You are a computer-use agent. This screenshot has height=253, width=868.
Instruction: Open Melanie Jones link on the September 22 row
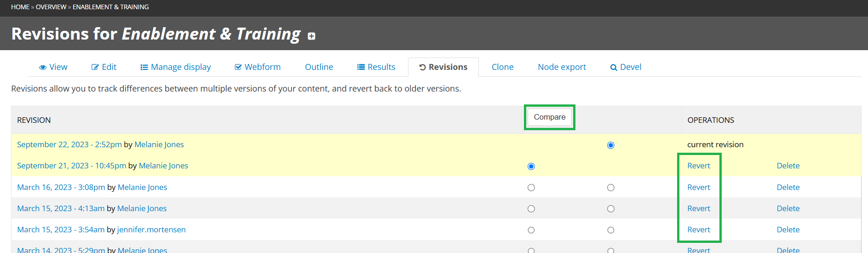tap(159, 144)
